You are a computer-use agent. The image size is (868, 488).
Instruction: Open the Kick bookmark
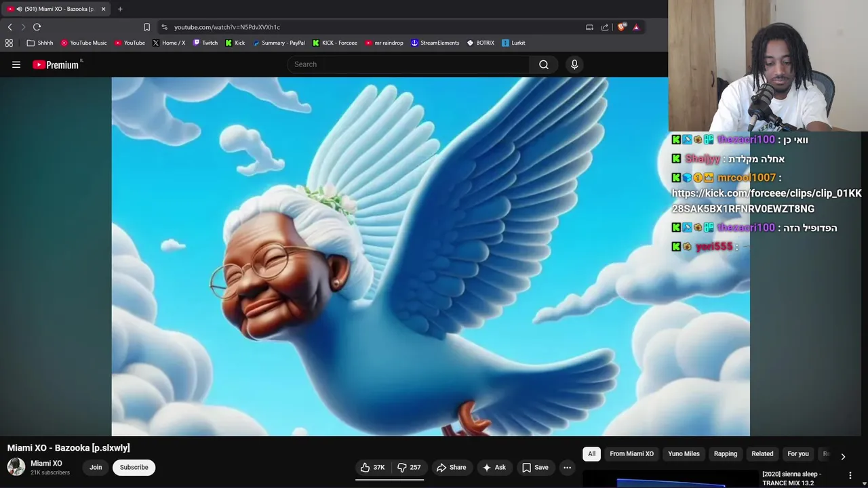click(235, 43)
